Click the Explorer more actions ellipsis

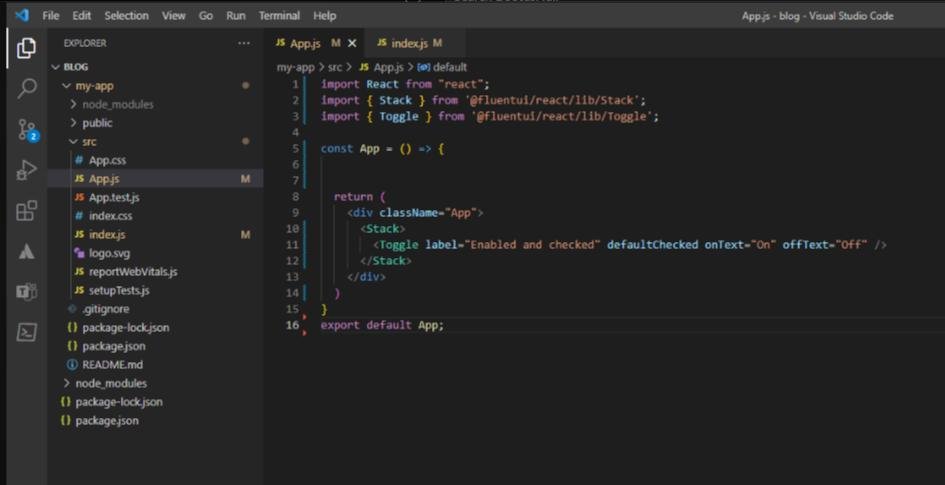(x=244, y=44)
